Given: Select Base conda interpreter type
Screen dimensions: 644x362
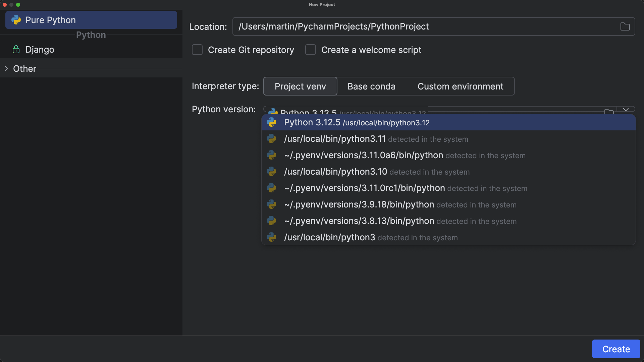Looking at the screenshot, I should [x=371, y=86].
